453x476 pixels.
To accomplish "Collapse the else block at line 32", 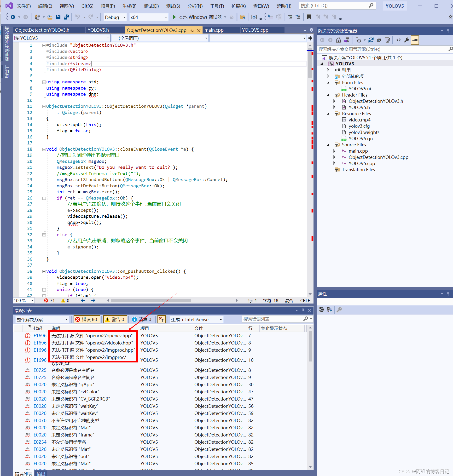I will tap(44, 235).
